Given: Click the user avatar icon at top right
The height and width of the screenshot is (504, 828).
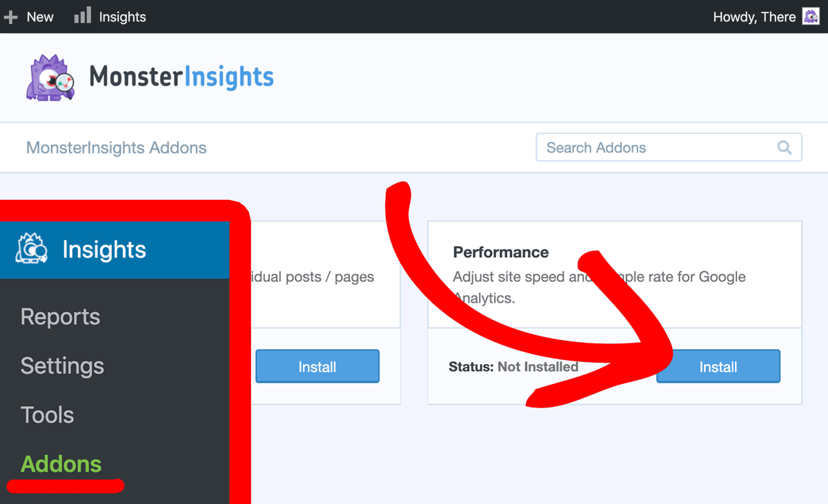Looking at the screenshot, I should click(811, 17).
